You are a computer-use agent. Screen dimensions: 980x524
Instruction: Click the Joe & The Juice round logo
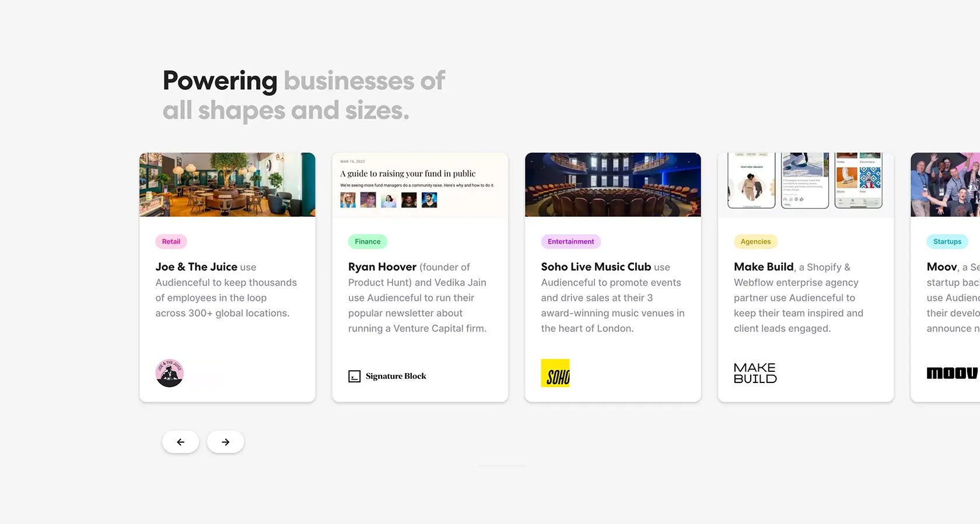pyautogui.click(x=170, y=373)
